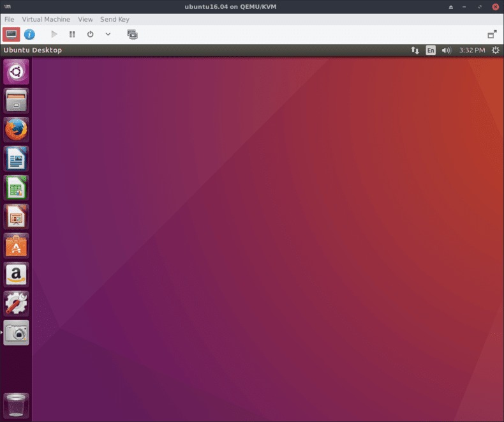Launch Firefox web browser
Image resolution: width=504 pixels, height=422 pixels.
pos(16,130)
